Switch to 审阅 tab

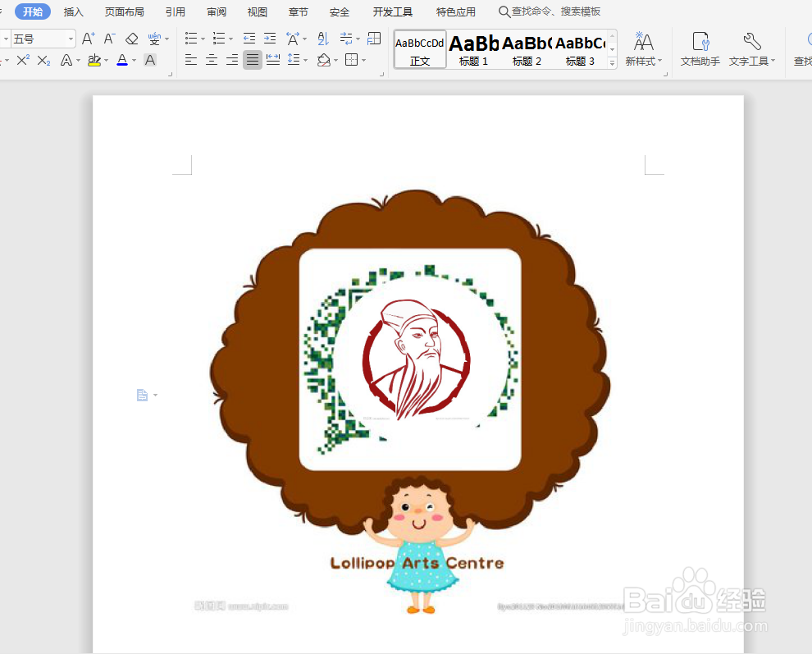[x=217, y=12]
